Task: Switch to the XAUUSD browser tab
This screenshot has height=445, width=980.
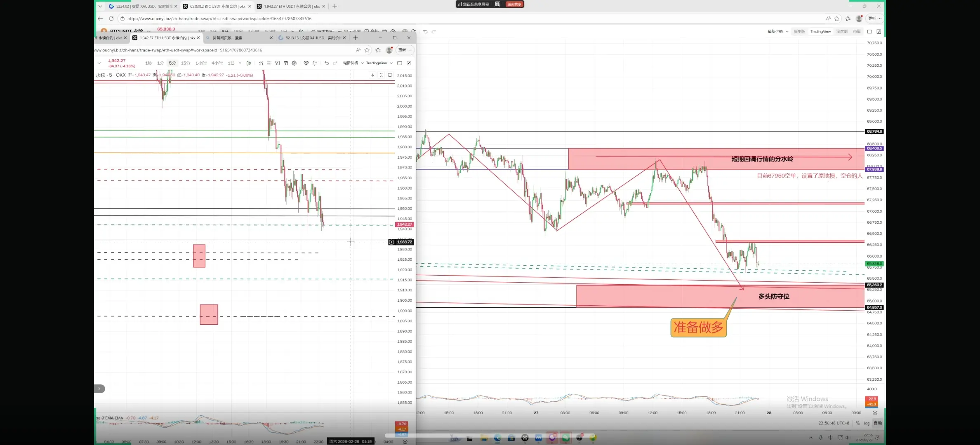Action: (x=143, y=6)
